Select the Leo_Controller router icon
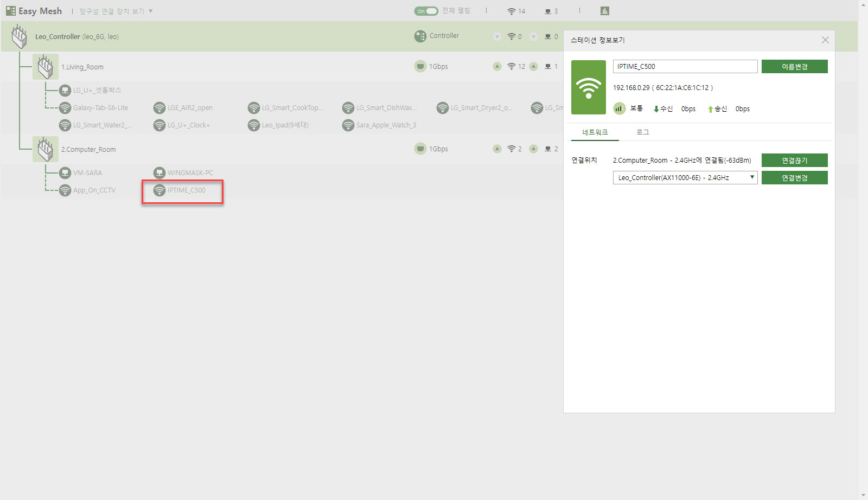The width and height of the screenshot is (868, 500). [20, 36]
